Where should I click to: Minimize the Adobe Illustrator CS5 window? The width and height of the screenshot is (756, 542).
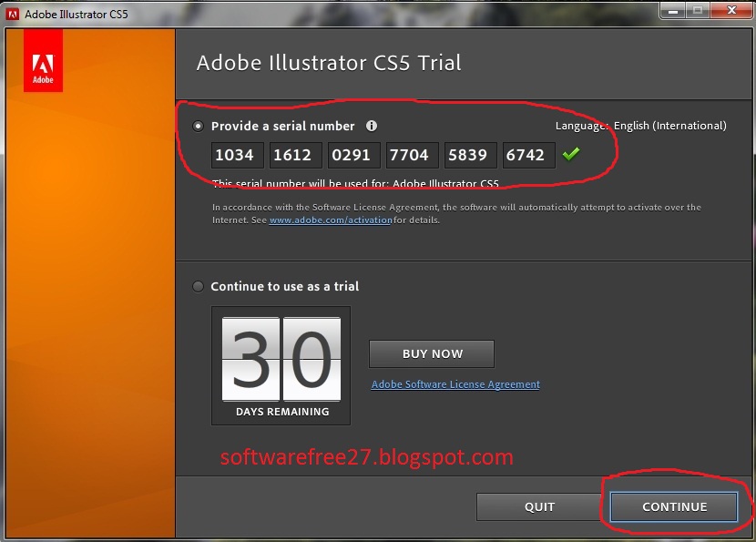[673, 10]
